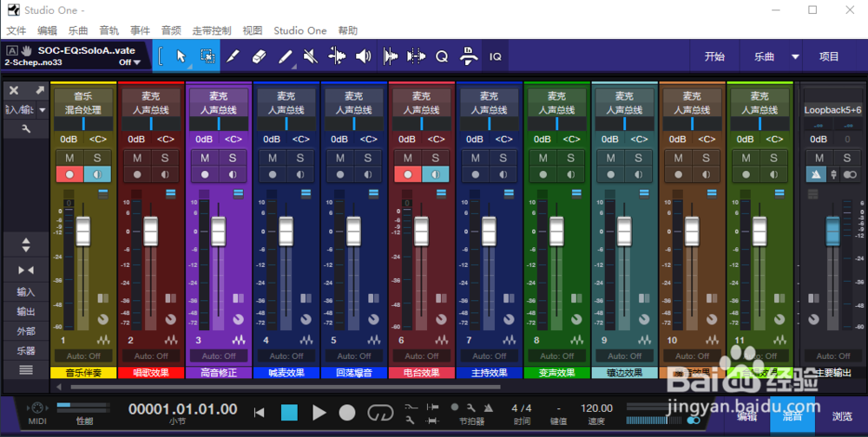
Task: Click the IQ button in toolbar
Action: (x=496, y=56)
